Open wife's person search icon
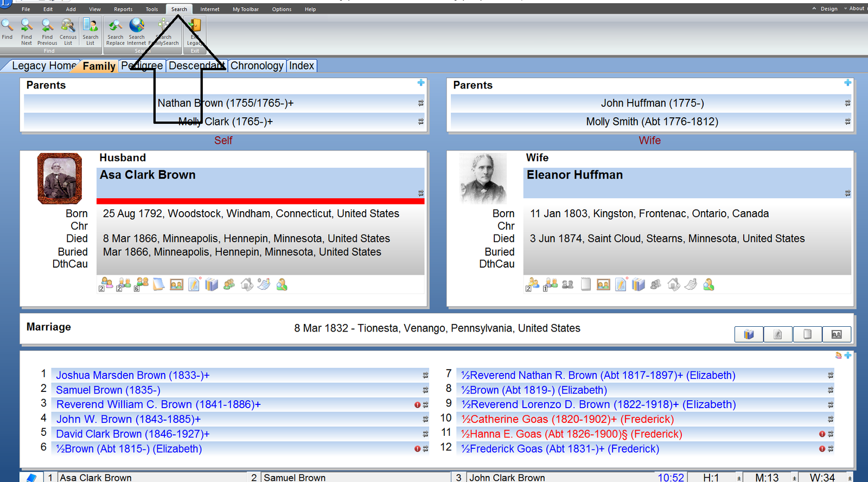Image resolution: width=868 pixels, height=482 pixels. tap(709, 284)
